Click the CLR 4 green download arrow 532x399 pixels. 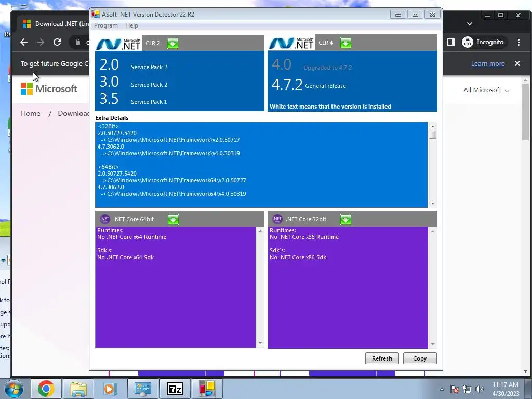coord(345,43)
